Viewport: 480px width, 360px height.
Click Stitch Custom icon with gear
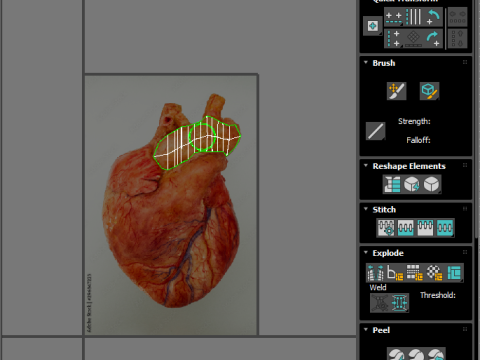(x=386, y=228)
